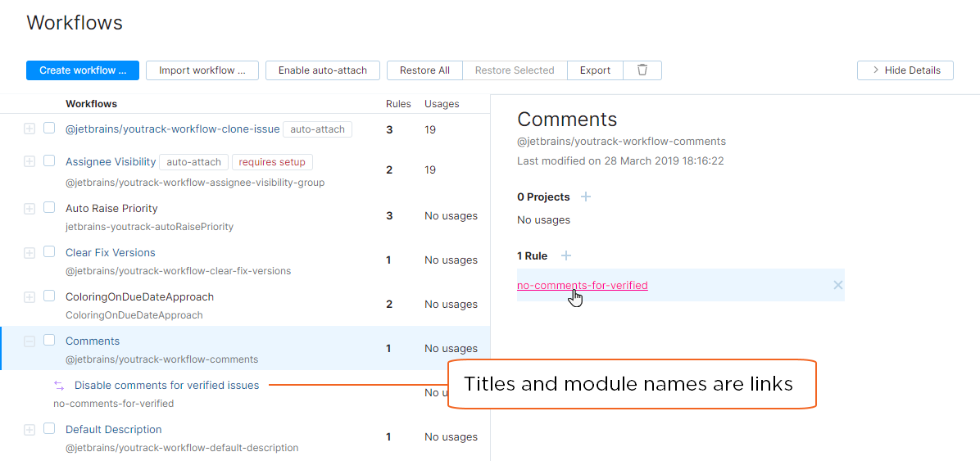Open the no-comments-for-verified rule link
The image size is (980, 461).
coord(582,286)
